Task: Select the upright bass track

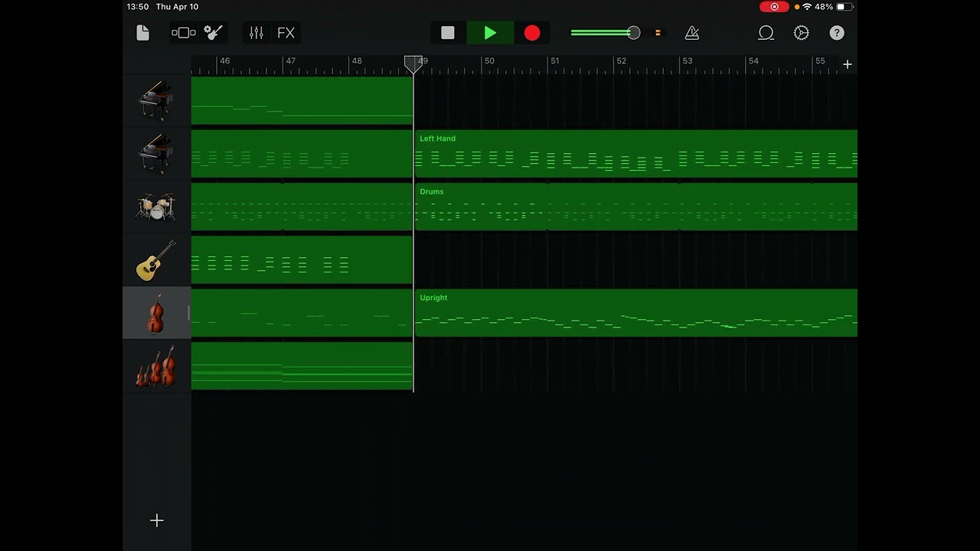Action: click(156, 313)
